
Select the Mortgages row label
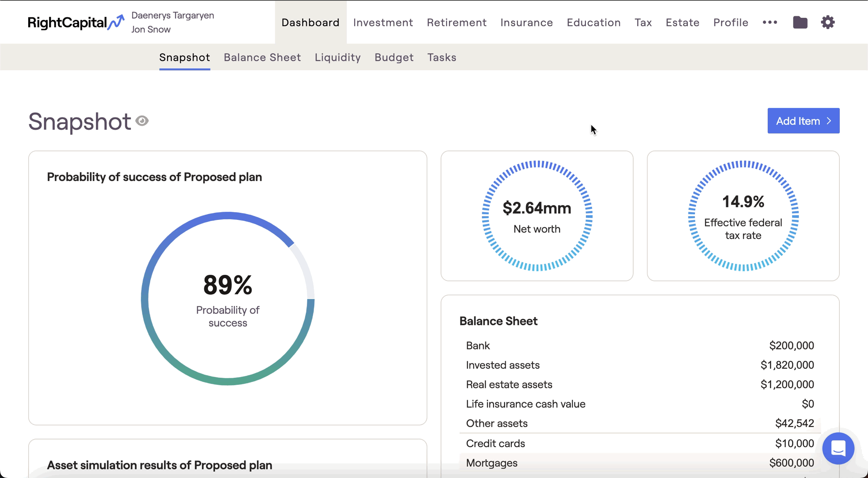491,463
